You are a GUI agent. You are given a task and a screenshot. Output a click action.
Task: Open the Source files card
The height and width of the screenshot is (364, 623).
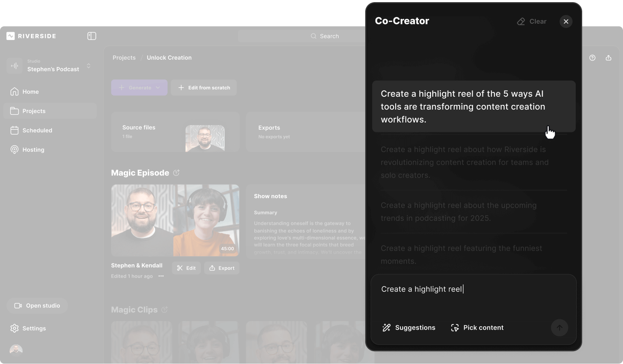175,132
